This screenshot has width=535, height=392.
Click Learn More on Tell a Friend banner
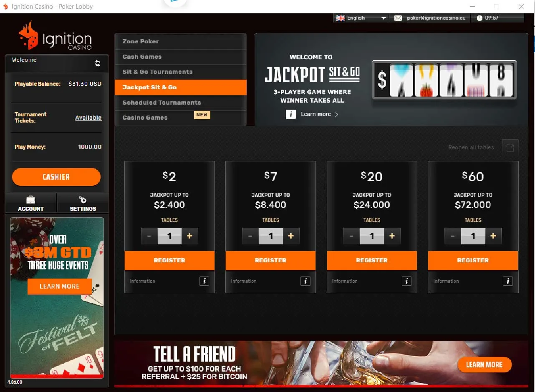tap(484, 365)
